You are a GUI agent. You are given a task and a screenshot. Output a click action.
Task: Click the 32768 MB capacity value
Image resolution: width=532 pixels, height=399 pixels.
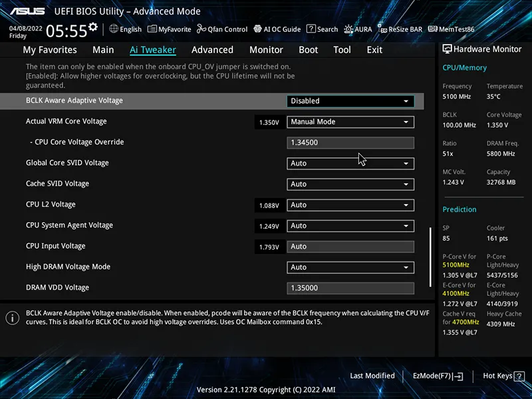[x=501, y=182]
